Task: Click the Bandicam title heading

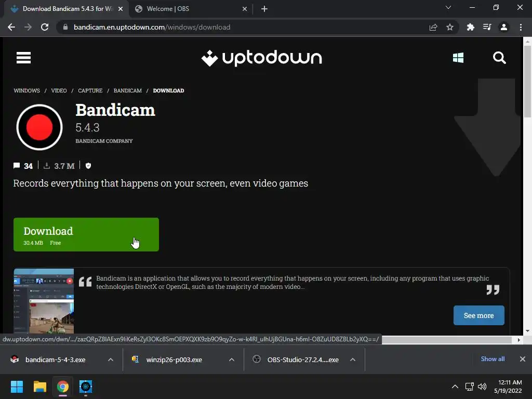Action: click(115, 110)
